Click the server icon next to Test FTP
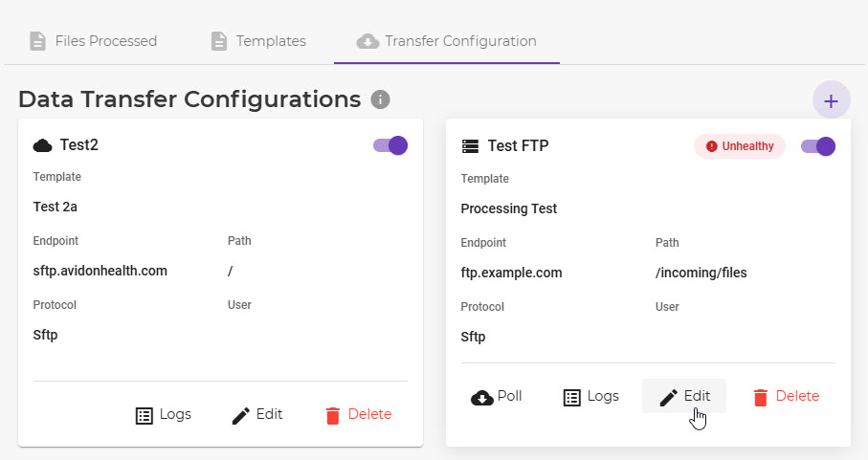868x460 pixels. (x=470, y=146)
